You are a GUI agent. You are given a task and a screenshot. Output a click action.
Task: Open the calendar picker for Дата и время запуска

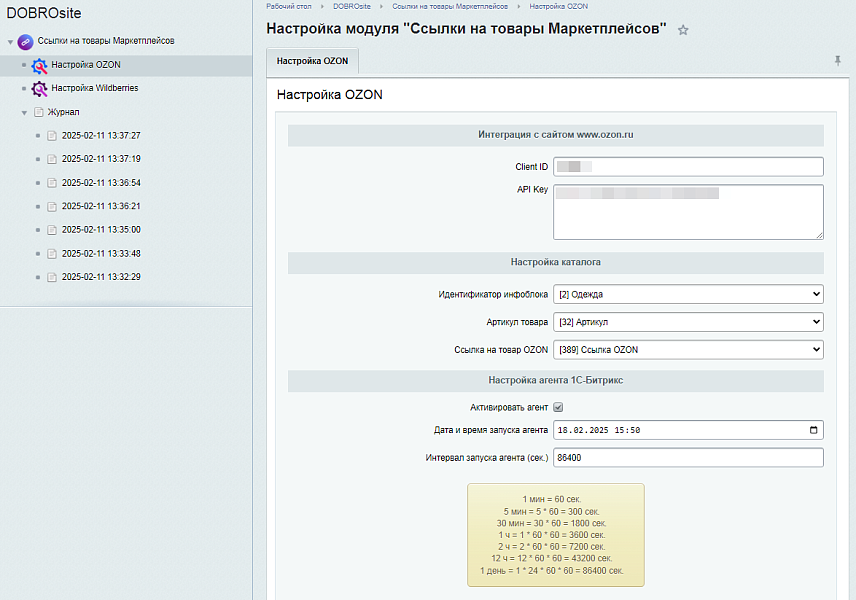pos(812,429)
